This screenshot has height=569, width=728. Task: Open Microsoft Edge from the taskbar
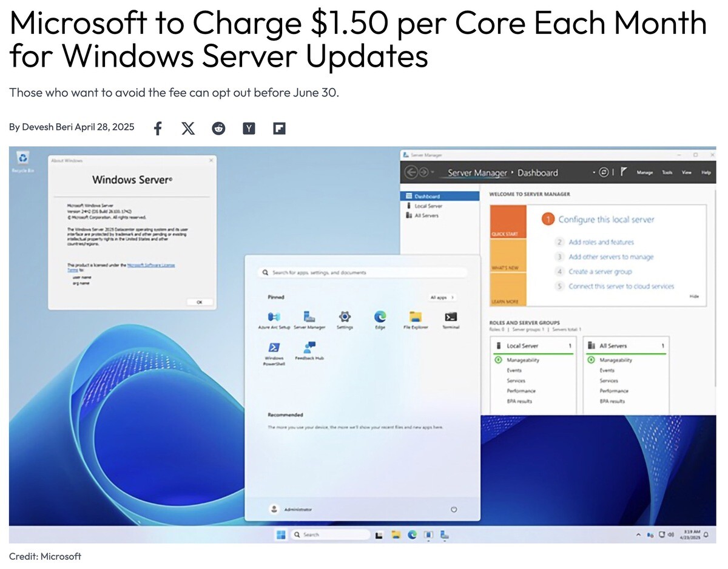pyautogui.click(x=413, y=534)
